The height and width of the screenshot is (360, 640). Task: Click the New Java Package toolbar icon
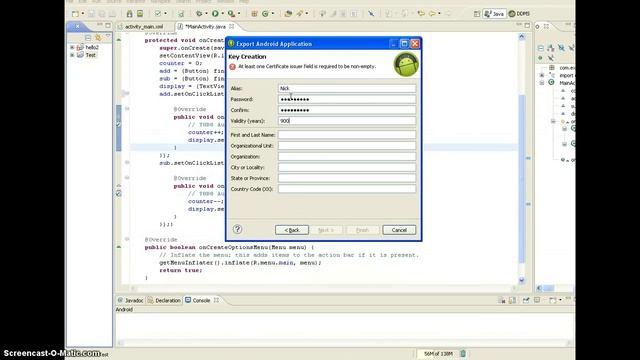254,14
